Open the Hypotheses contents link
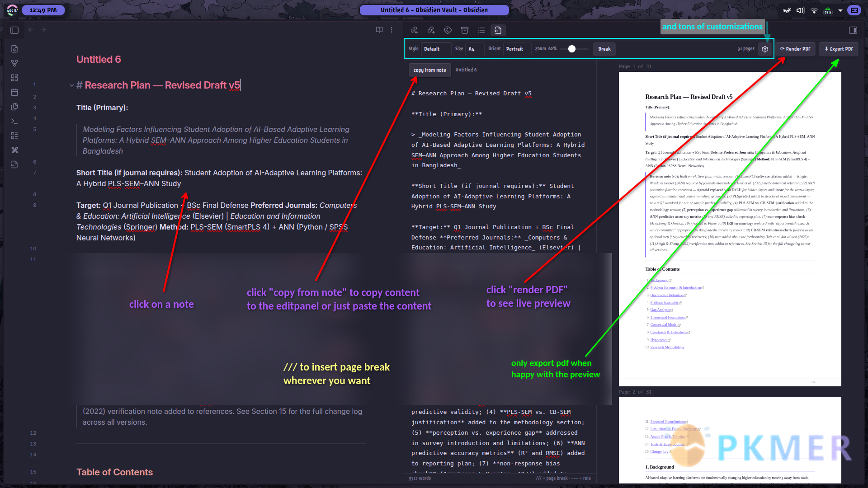The height and width of the screenshot is (488, 868). point(660,340)
